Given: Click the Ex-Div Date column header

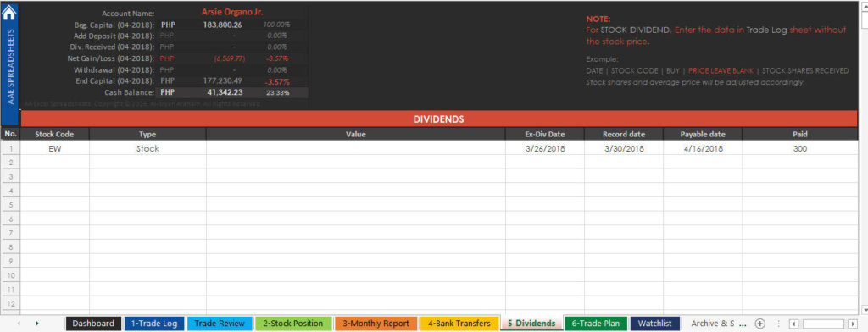Looking at the screenshot, I should click(545, 134).
